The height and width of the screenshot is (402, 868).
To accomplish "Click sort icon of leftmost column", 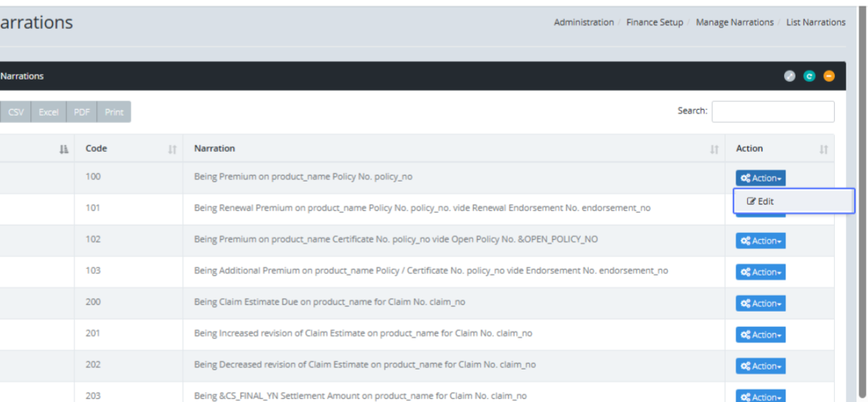I will [64, 149].
